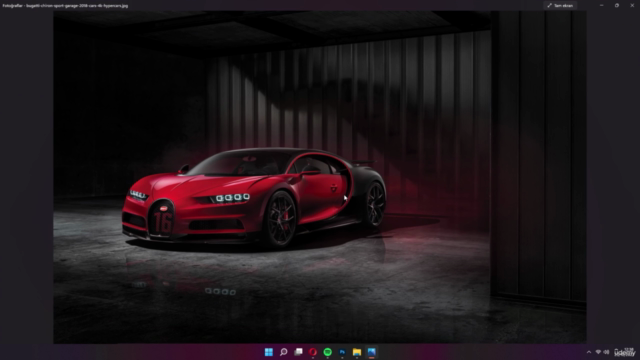Open taskbar Search
640x360 pixels.
click(x=284, y=352)
